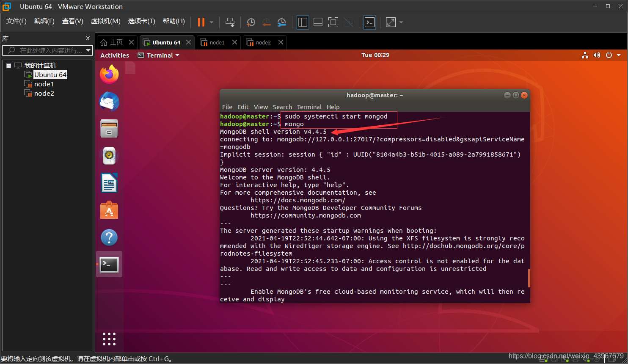Open the Terminal menu in terminal menubar
Screen dimensions: 628x364
309,107
